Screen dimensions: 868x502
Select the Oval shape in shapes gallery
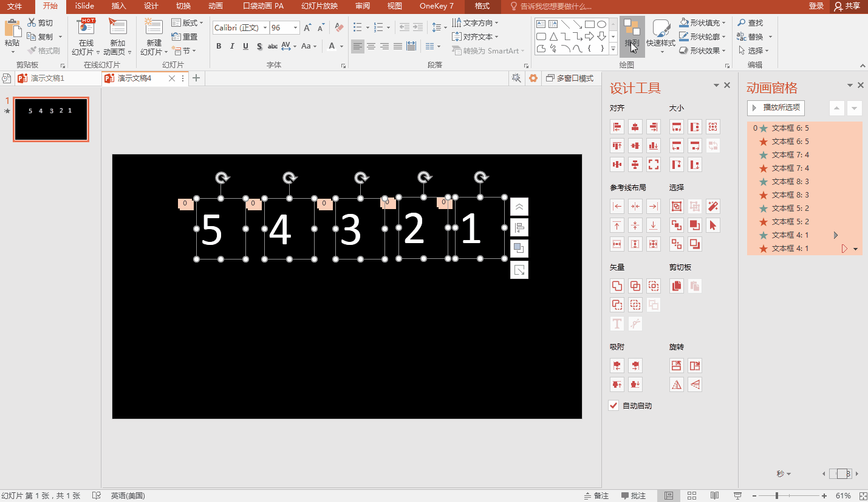(601, 24)
